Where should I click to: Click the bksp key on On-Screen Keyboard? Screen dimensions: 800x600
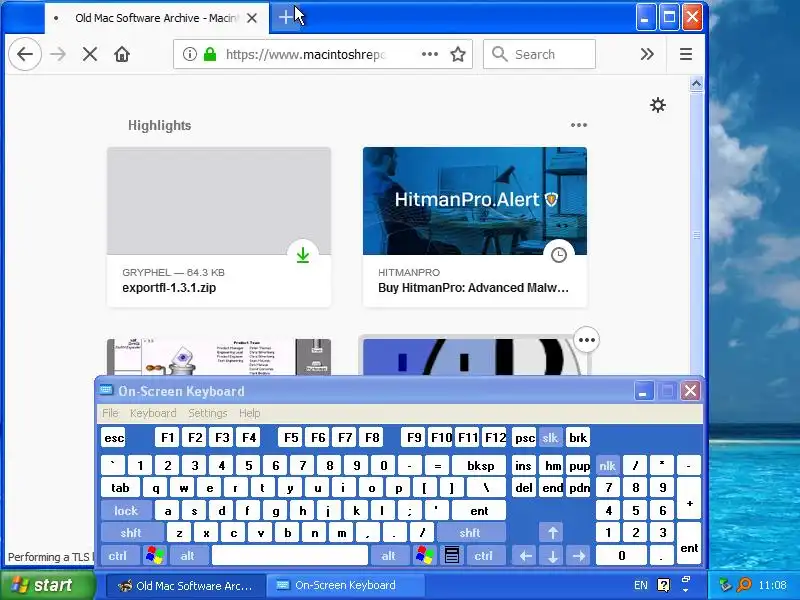[x=480, y=465]
